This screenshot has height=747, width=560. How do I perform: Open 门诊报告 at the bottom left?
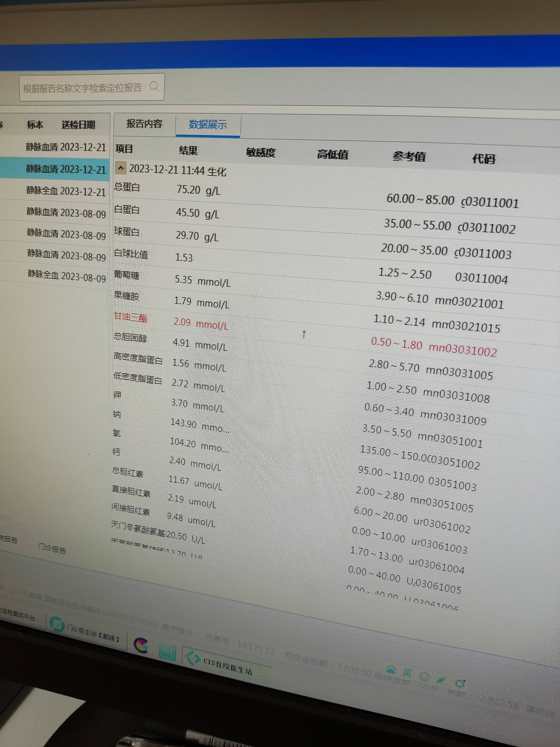tap(52, 549)
